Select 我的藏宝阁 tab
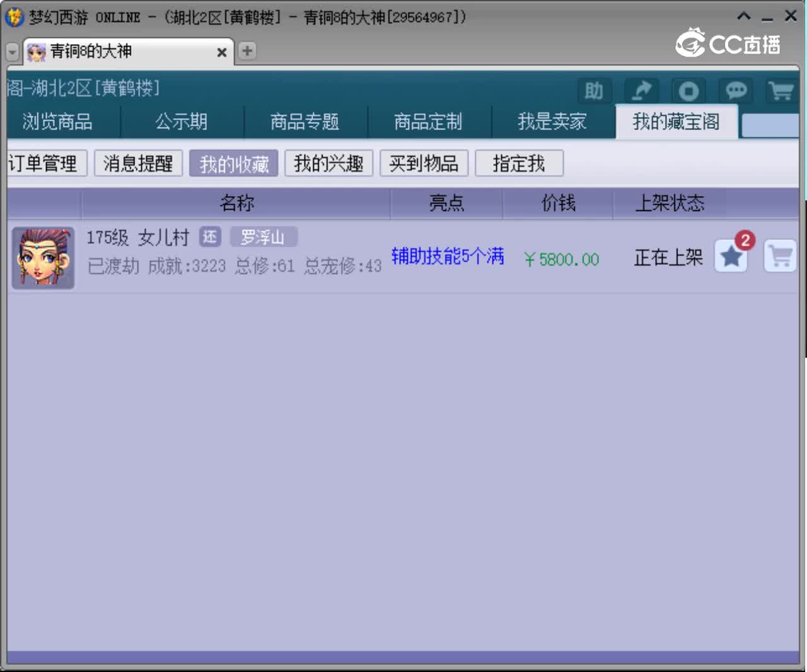 point(676,121)
